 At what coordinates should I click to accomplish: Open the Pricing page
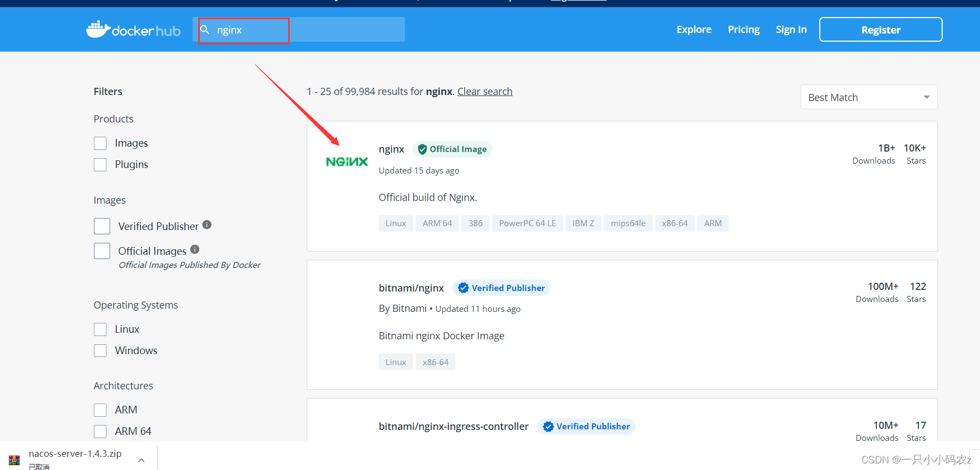click(744, 30)
